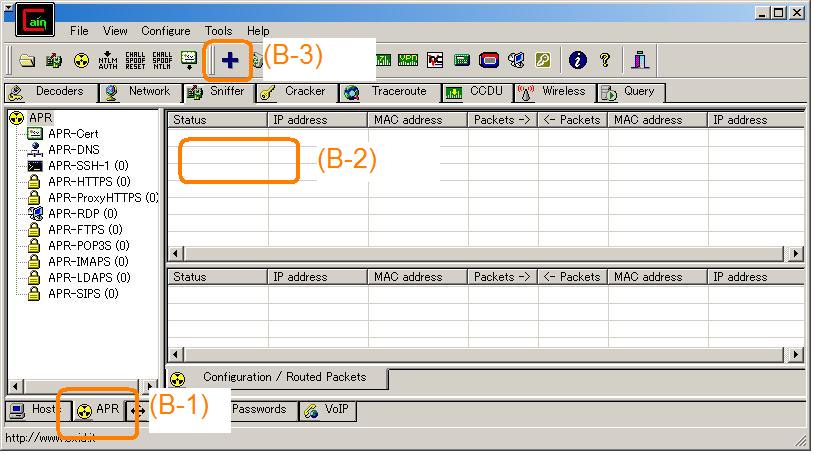Select APR-RDP (0) tree item
Screen dimensions: 814x454
pyautogui.click(x=83, y=214)
